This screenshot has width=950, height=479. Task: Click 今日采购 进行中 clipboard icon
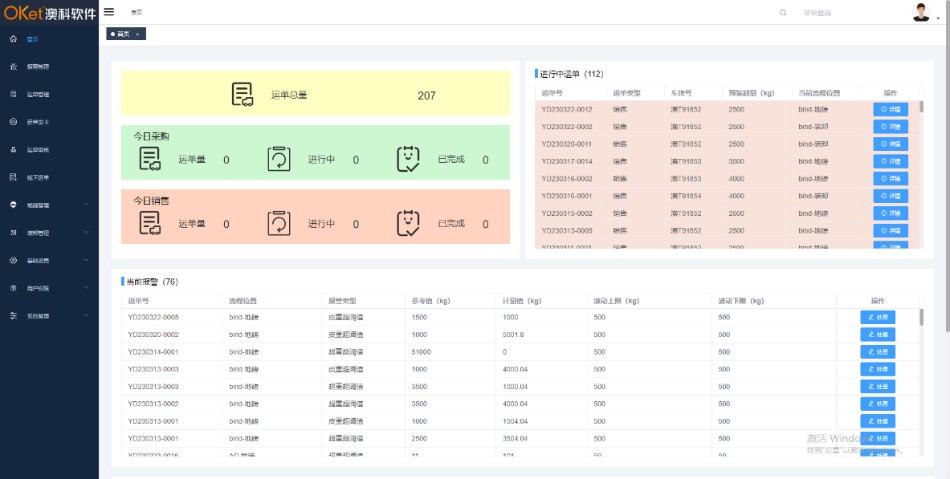click(278, 159)
